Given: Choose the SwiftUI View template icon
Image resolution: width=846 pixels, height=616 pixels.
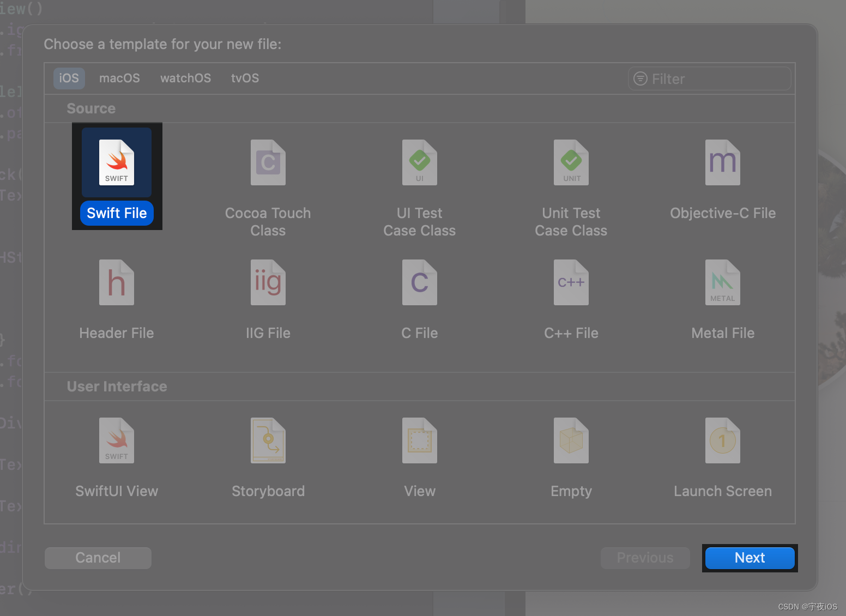Looking at the screenshot, I should pyautogui.click(x=117, y=440).
